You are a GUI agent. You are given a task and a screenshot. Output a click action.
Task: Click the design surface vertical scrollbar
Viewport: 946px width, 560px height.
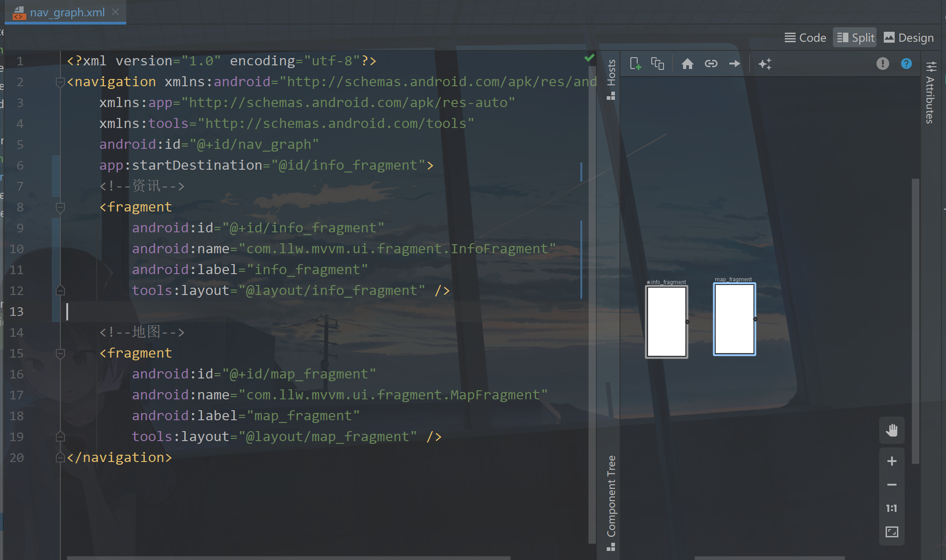point(915,321)
